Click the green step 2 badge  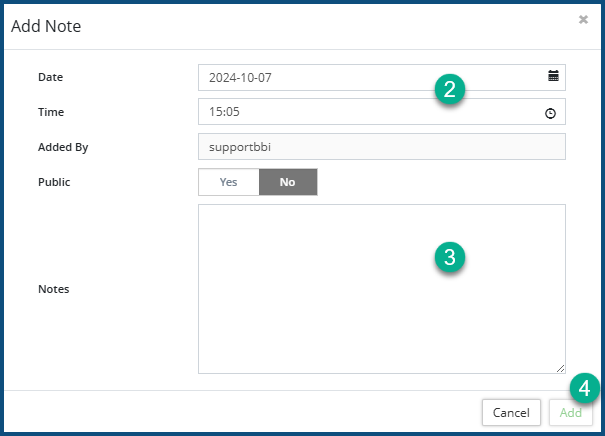[x=450, y=89]
